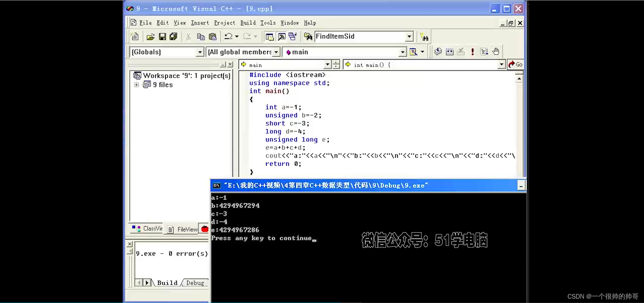Image resolution: width=644 pixels, height=303 pixels.
Task: Insert breakpoint using the hand icon
Action: tap(496, 51)
